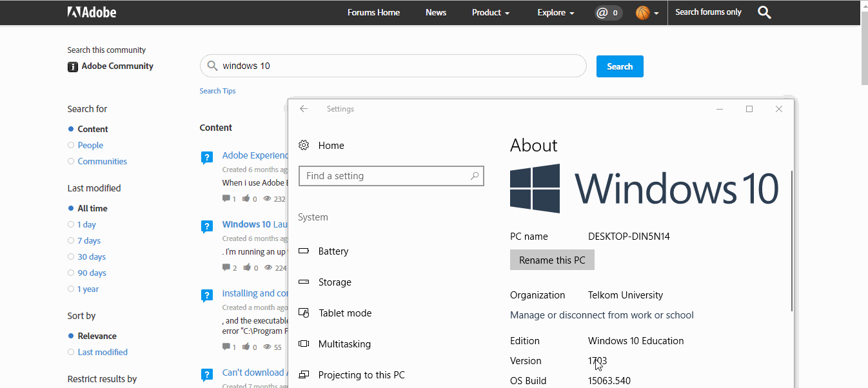Click the Search forums only field
Screen dimensions: 868x388
tap(709, 12)
